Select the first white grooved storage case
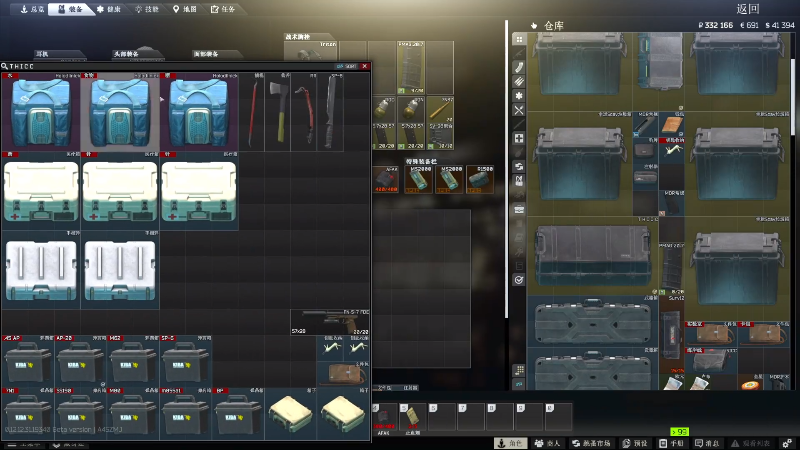Image resolution: width=800 pixels, height=450 pixels. 41,269
